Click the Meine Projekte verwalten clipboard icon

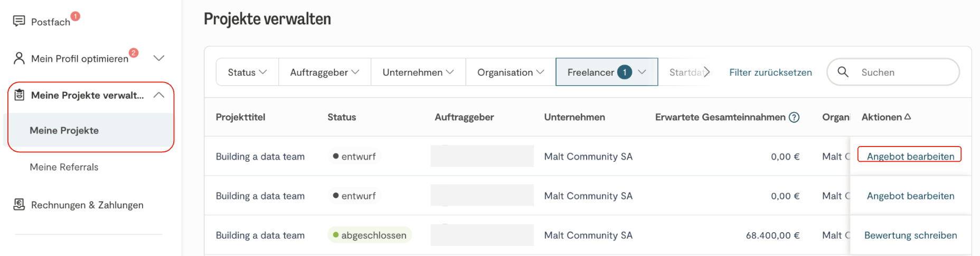[x=19, y=95]
